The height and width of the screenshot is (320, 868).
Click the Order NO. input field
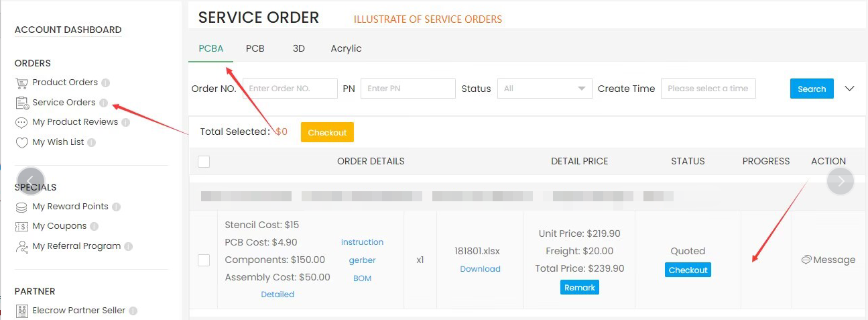click(x=290, y=89)
